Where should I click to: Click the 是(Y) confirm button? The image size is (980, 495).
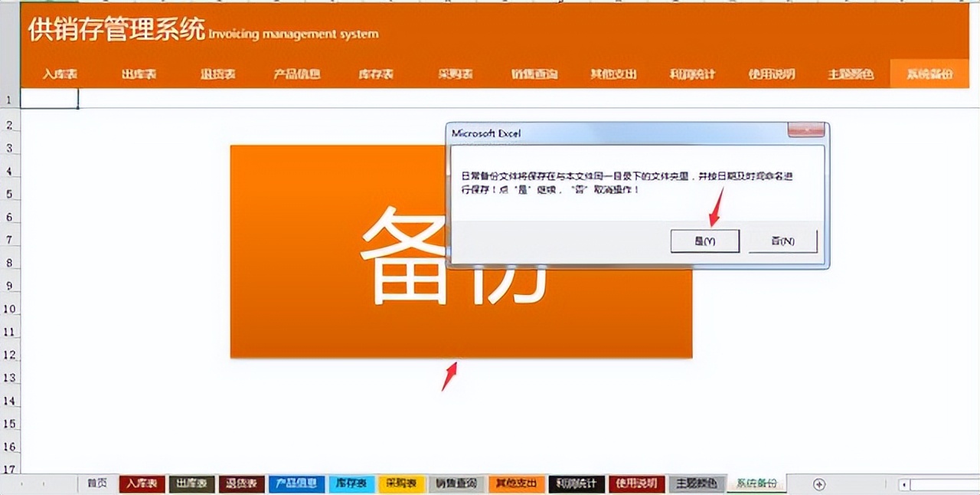click(704, 241)
